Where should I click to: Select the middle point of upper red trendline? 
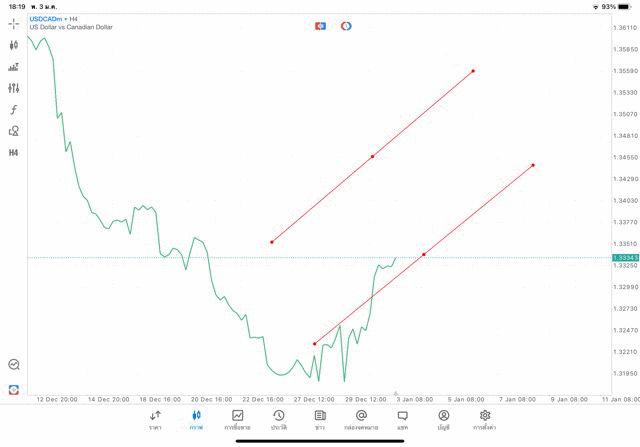tap(372, 156)
